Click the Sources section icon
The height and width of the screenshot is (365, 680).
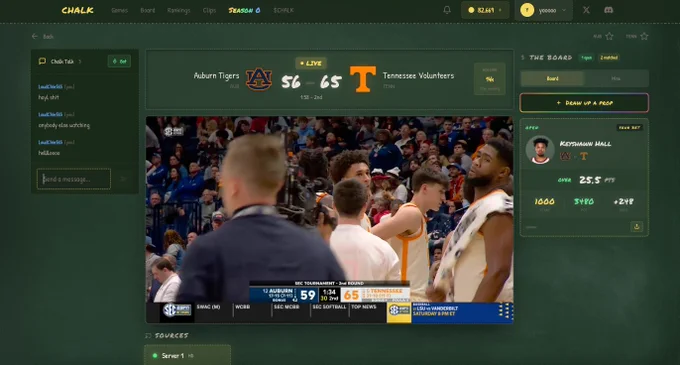(x=148, y=336)
